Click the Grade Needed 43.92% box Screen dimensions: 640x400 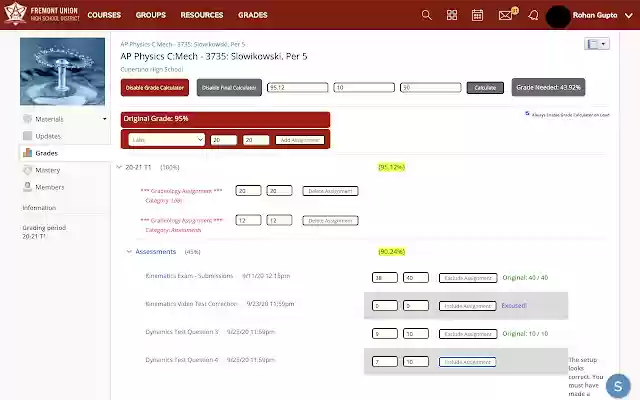click(548, 87)
